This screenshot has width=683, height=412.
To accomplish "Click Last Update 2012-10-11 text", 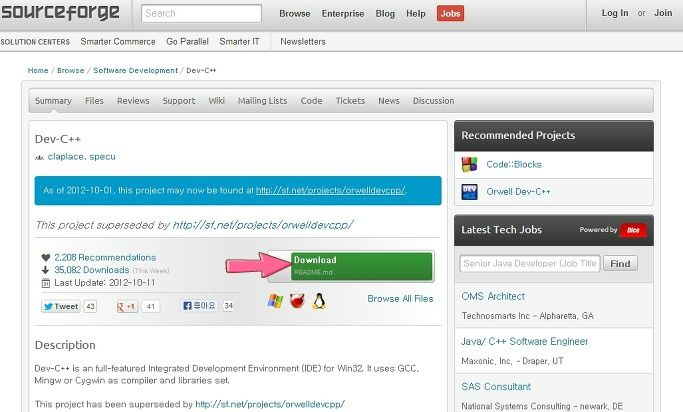I will click(105, 283).
